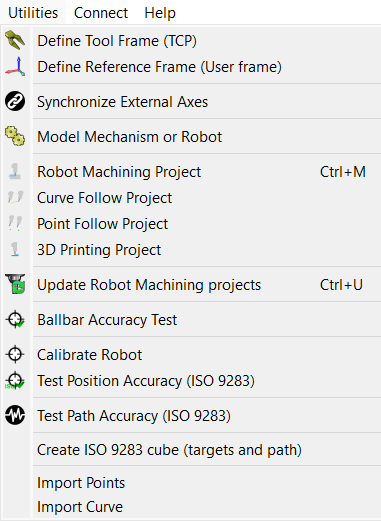
Task: Click the Ballbar Accuracy Test crosshair icon
Action: pos(15,319)
